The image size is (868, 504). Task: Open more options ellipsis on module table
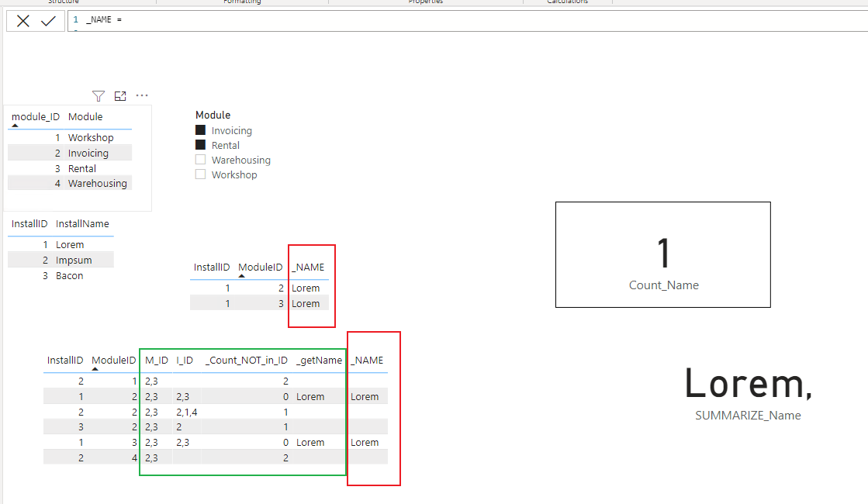point(142,95)
